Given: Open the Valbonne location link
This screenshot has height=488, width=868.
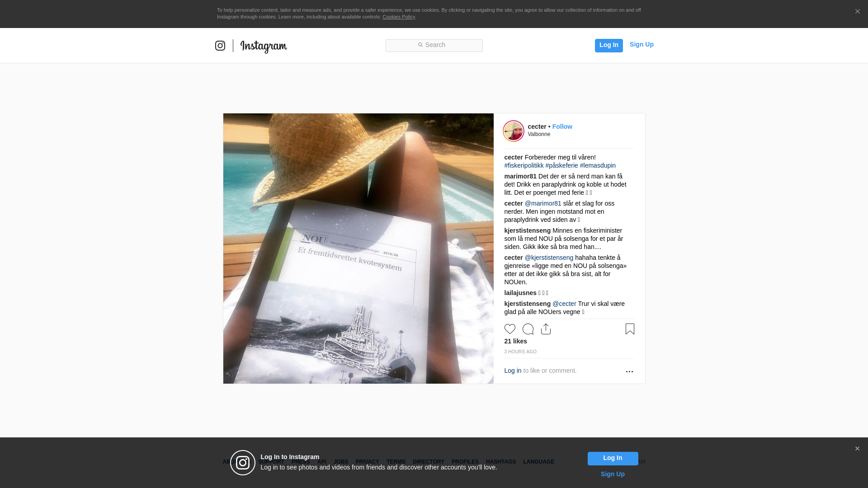Looking at the screenshot, I should [539, 134].
